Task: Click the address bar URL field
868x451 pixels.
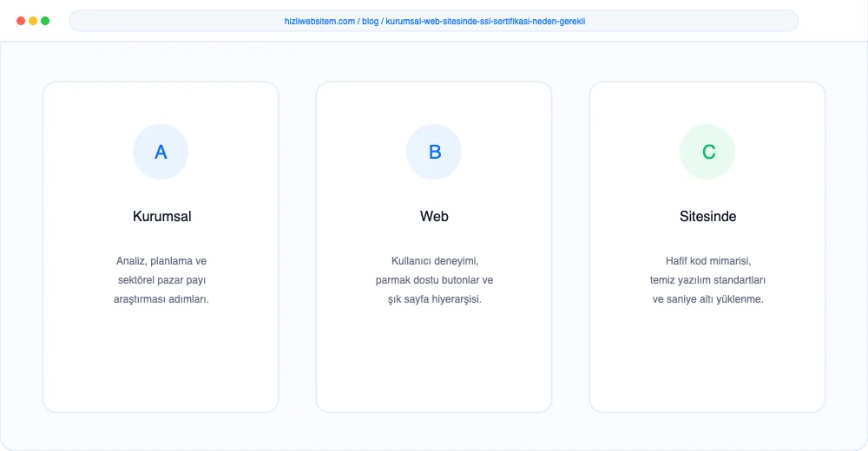Action: pyautogui.click(x=434, y=21)
